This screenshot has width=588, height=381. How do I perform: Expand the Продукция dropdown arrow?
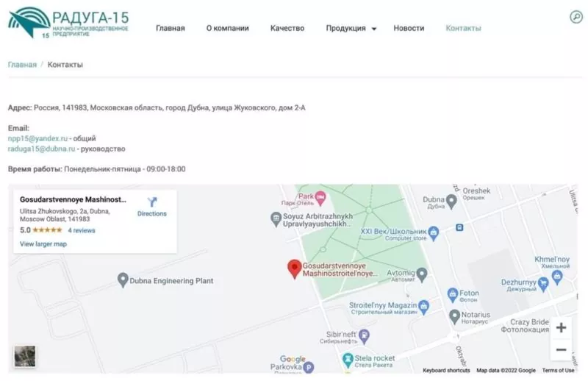coord(373,29)
